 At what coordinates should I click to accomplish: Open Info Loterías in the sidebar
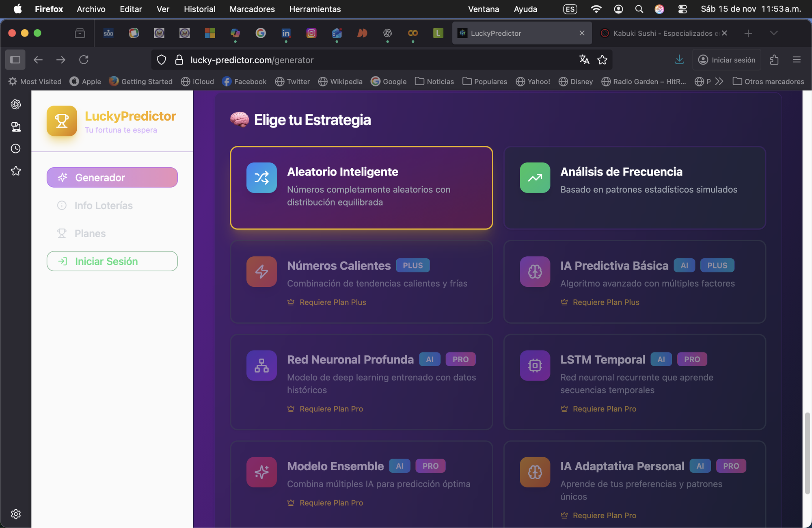(103, 206)
